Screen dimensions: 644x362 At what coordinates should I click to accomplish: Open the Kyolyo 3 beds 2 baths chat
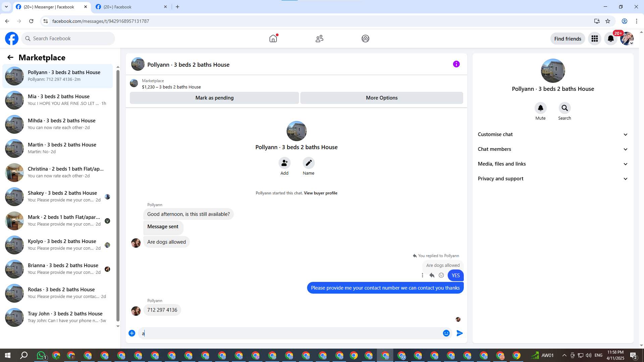58,245
